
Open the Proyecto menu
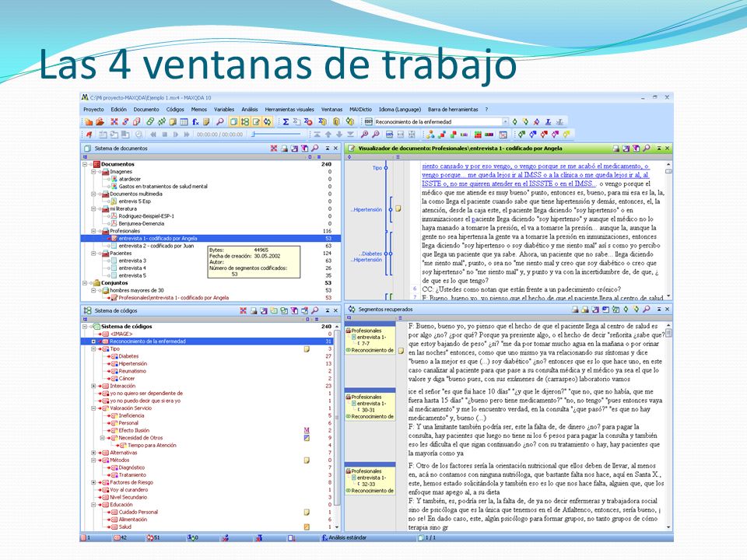click(93, 110)
